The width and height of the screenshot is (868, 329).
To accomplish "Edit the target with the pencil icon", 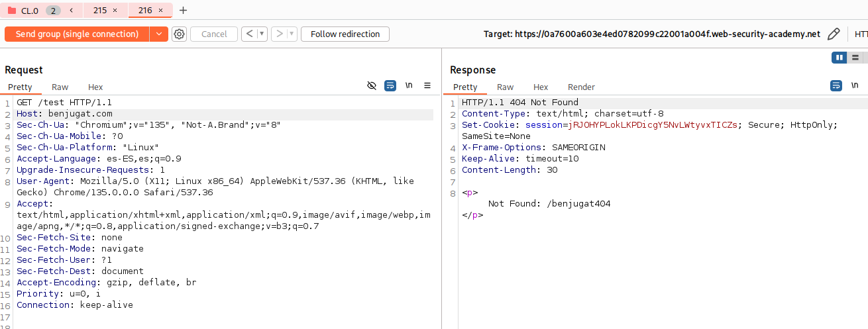I will point(834,34).
